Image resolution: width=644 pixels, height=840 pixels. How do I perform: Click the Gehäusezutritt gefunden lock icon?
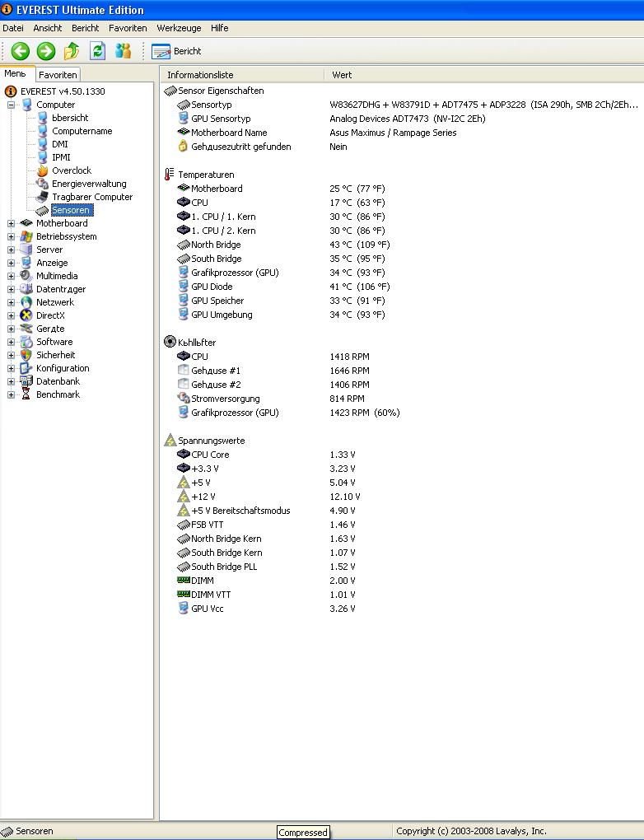[x=183, y=147]
